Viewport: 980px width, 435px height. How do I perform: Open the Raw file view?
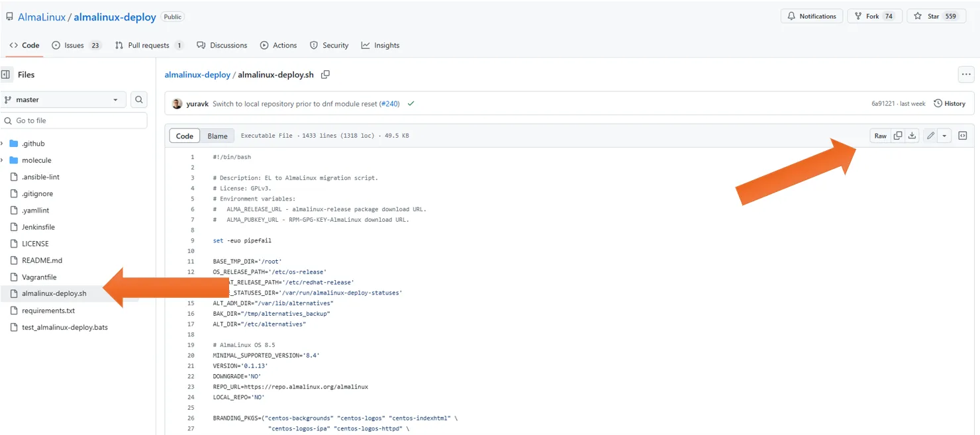point(880,136)
